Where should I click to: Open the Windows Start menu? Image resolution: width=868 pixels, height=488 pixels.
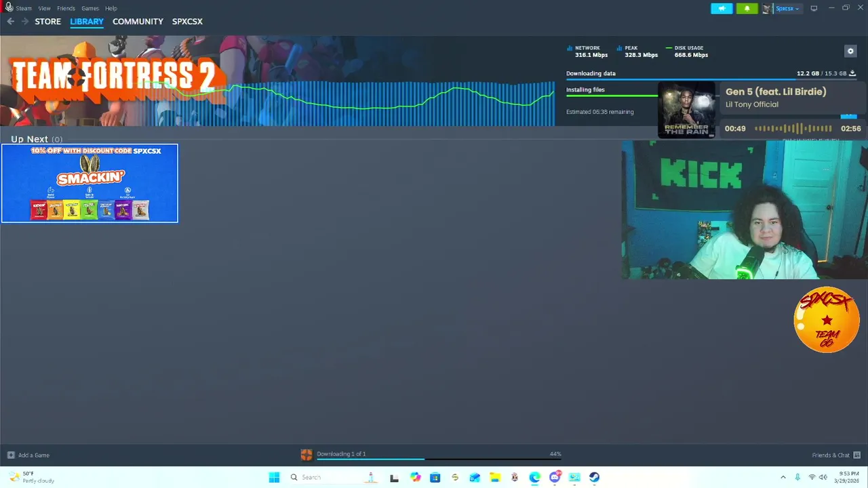(x=274, y=477)
